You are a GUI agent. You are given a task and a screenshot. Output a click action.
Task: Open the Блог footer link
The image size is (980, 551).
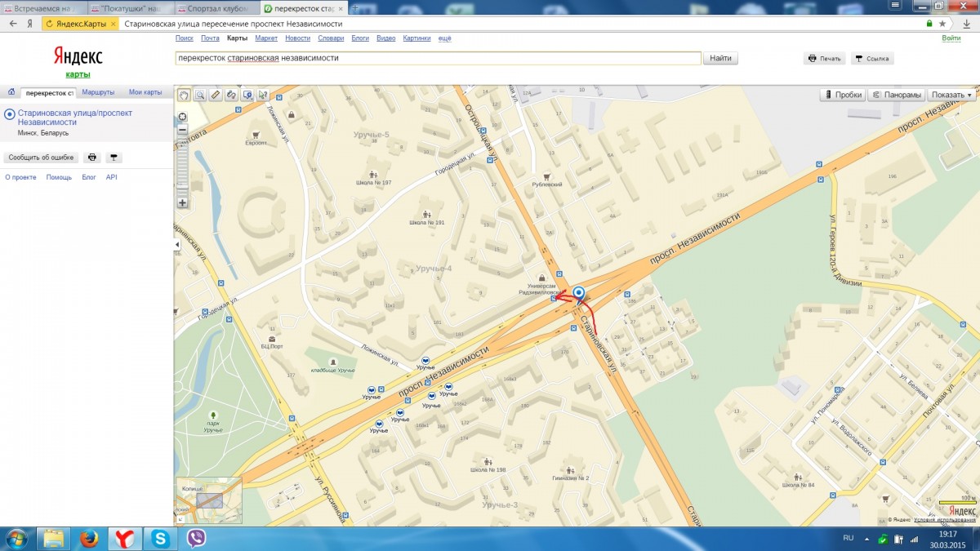pos(89,177)
